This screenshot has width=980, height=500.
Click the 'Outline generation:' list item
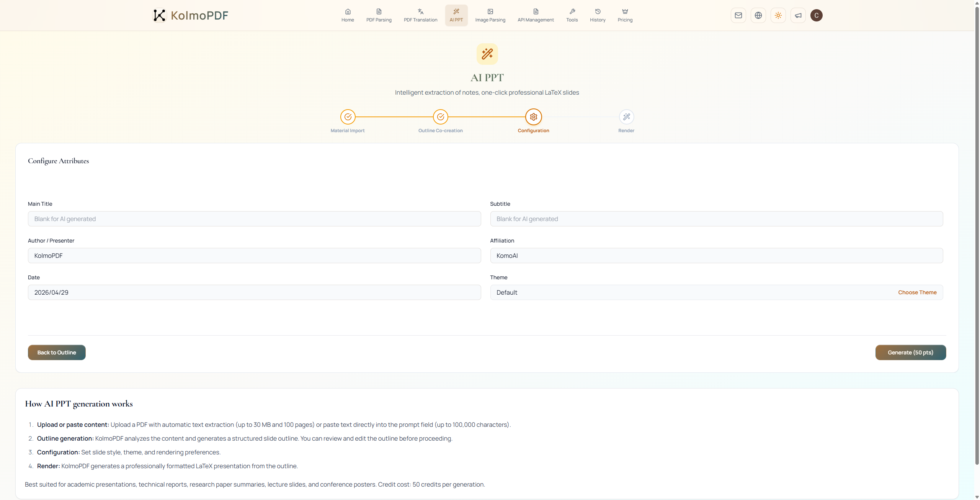click(x=245, y=439)
